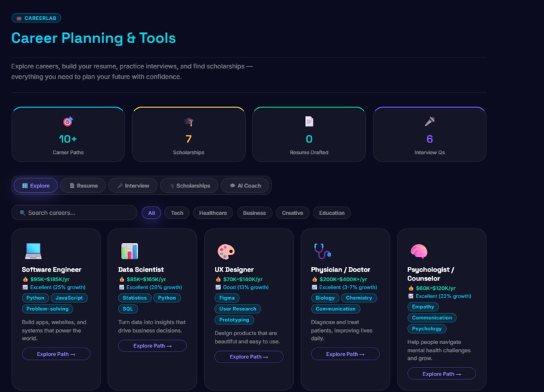Filter careers by Healthcare
The height and width of the screenshot is (392, 544).
point(213,213)
